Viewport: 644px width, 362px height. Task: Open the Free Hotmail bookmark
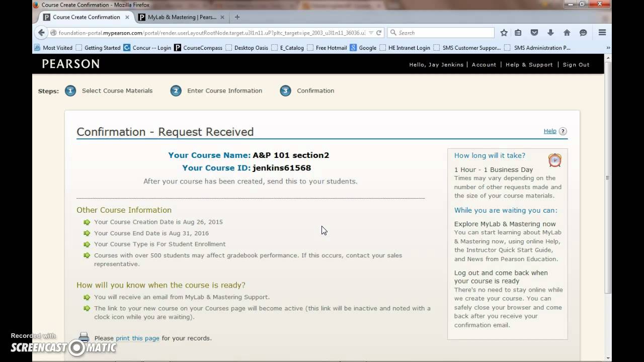click(327, 48)
